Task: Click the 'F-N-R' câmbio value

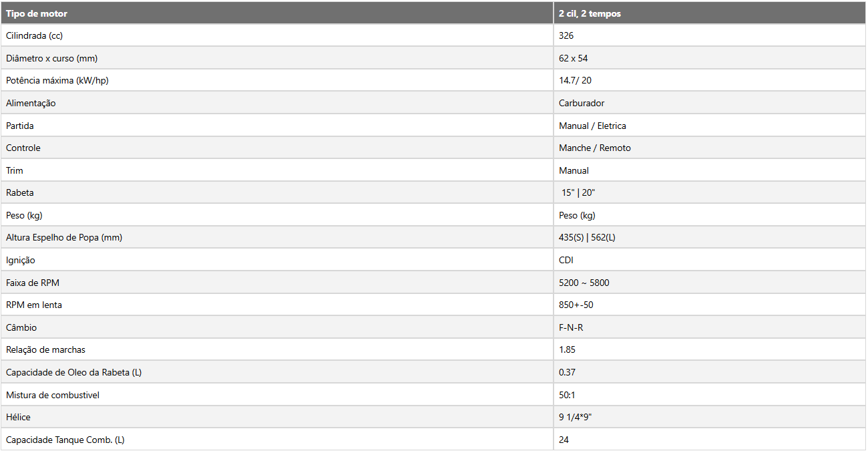Action: click(571, 327)
